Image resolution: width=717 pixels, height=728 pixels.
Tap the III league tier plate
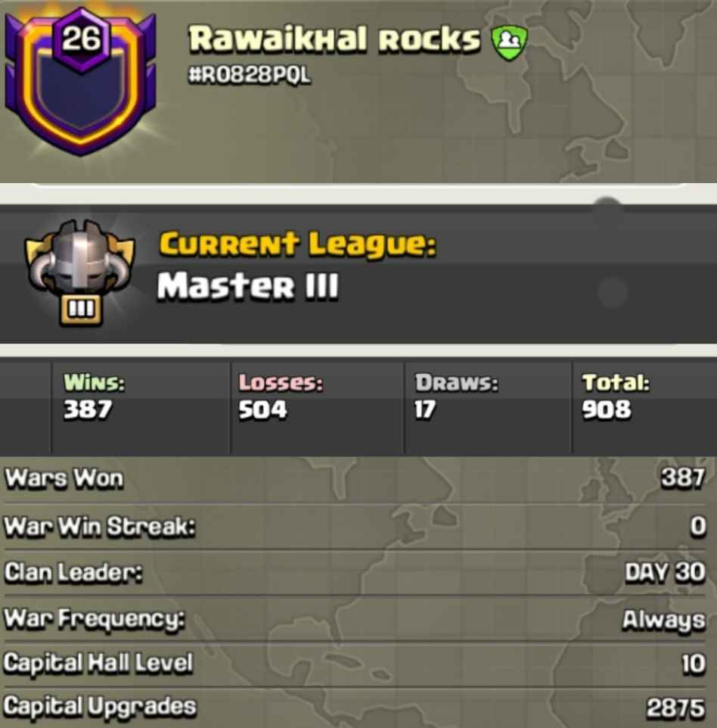[81, 309]
